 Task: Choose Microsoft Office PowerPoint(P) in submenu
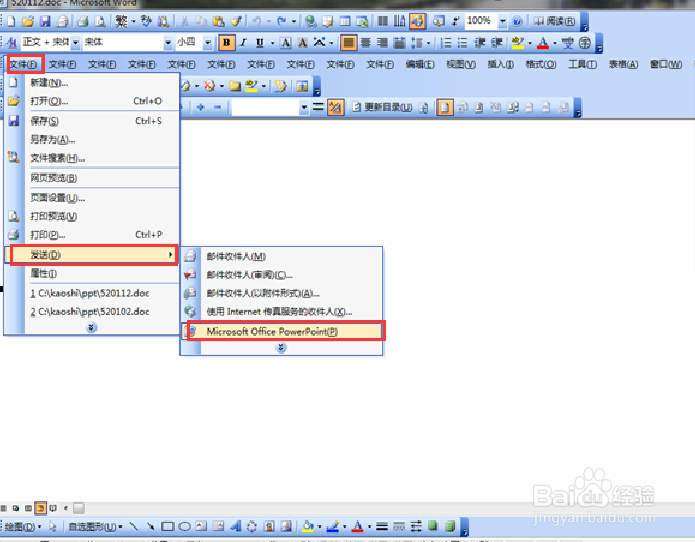[x=282, y=331]
